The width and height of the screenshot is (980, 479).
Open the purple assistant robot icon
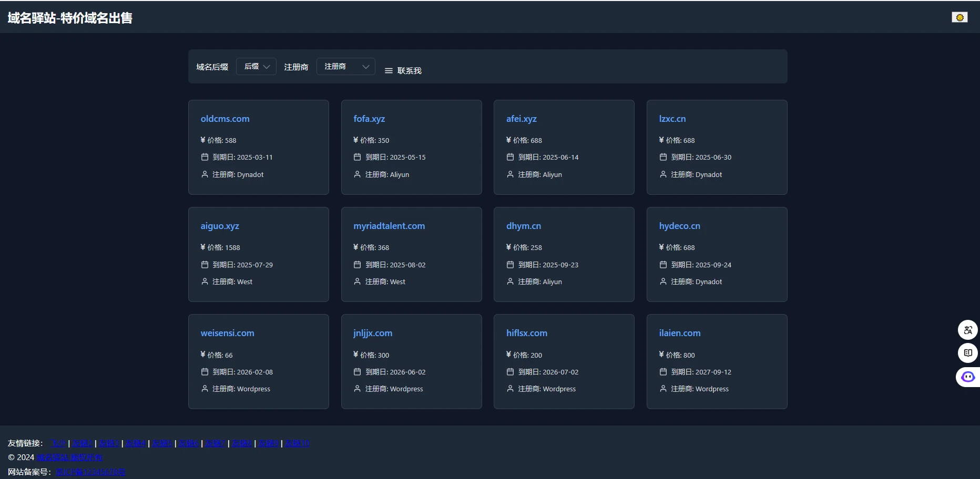(x=967, y=377)
